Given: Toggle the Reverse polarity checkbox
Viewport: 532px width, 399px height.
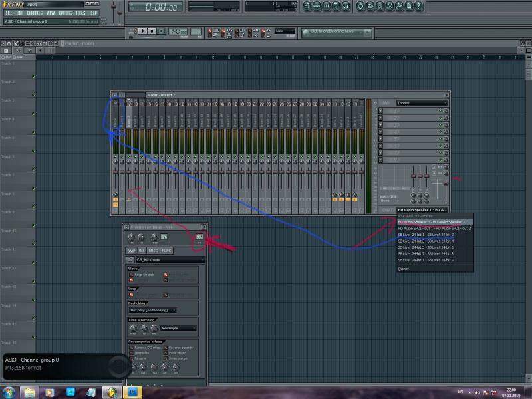Looking at the screenshot, I should (166, 348).
